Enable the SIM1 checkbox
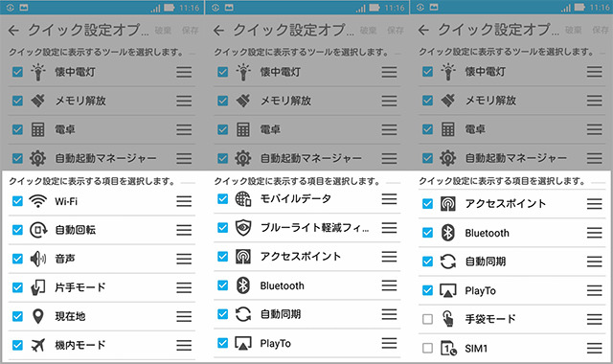This screenshot has width=613, height=364. [427, 348]
